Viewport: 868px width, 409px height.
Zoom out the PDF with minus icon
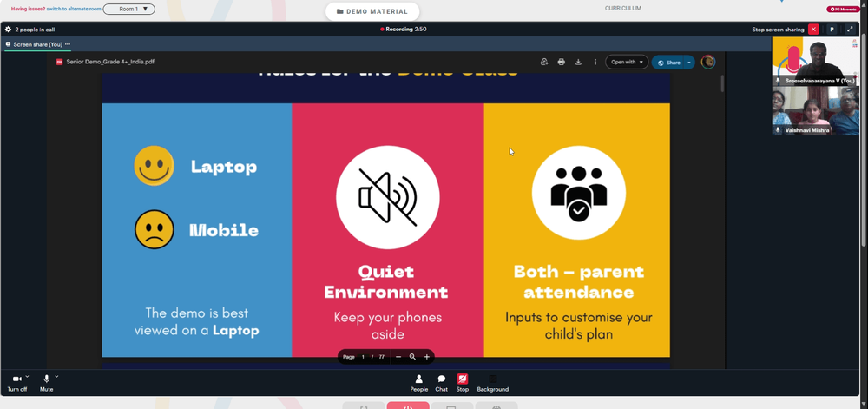[x=398, y=357]
